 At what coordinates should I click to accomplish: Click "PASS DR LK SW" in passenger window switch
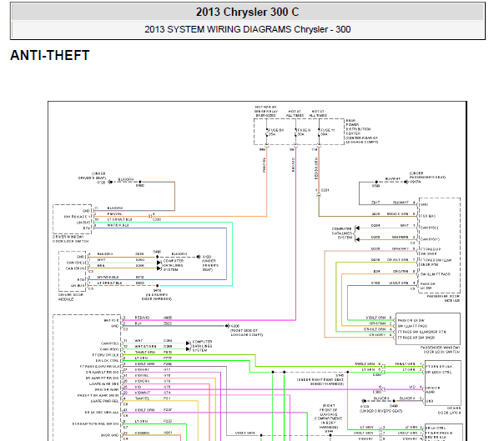pos(411,320)
